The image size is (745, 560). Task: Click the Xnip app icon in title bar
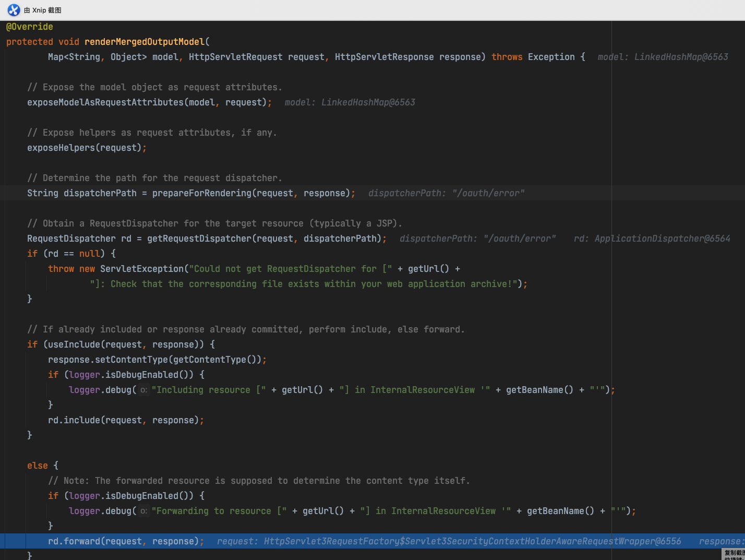tap(14, 10)
